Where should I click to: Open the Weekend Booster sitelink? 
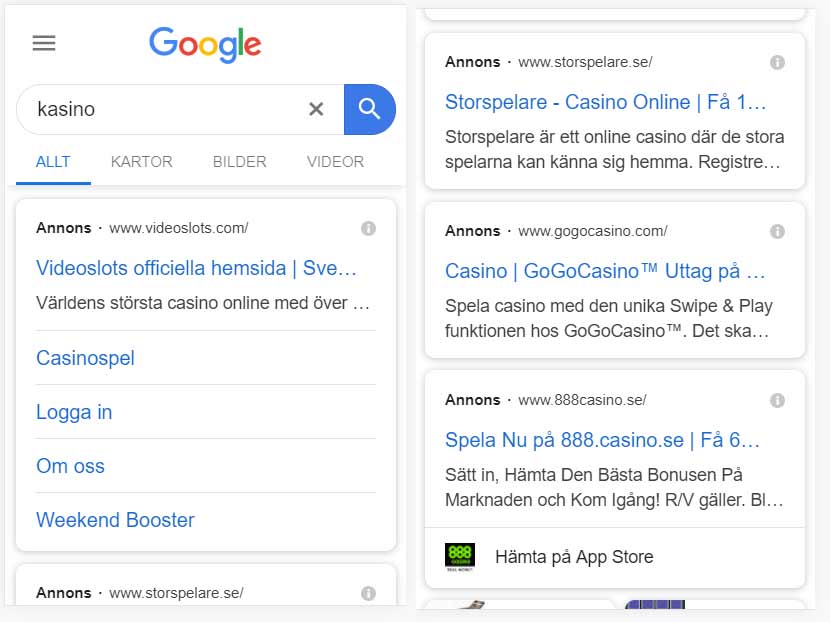tap(115, 520)
